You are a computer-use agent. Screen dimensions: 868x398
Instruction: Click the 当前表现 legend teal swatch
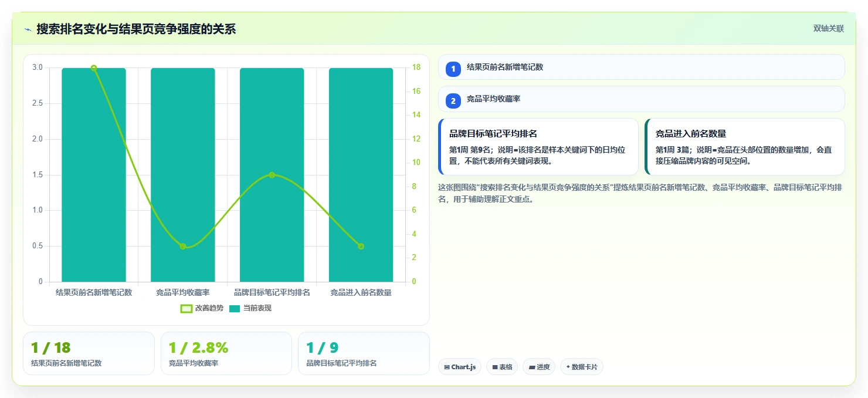tap(235, 308)
